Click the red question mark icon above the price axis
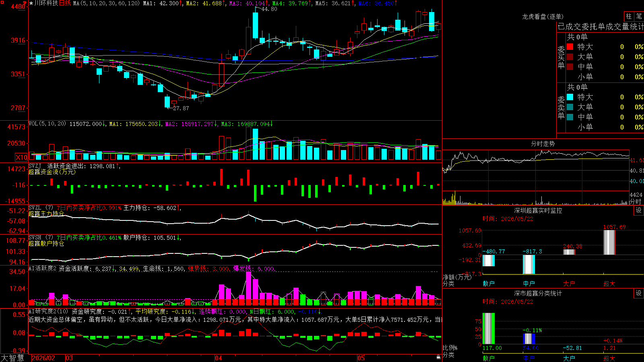This screenshot has width=644, height=362. [x=25, y=3]
